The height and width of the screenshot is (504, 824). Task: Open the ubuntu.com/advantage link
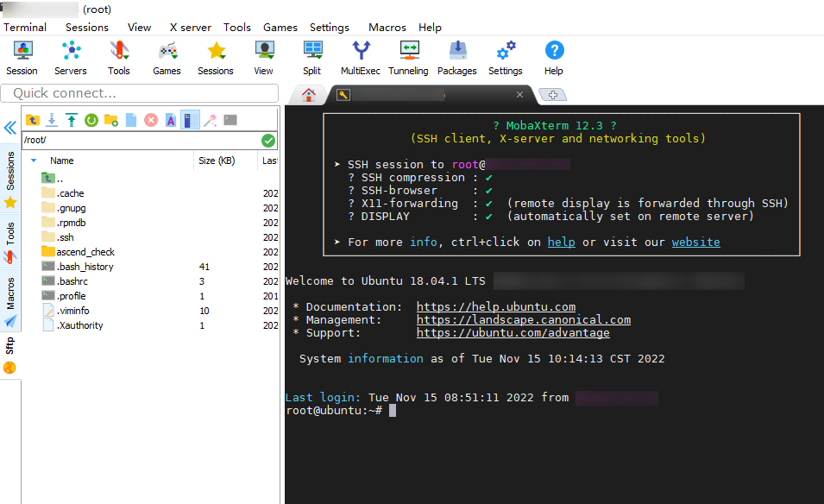(x=513, y=333)
